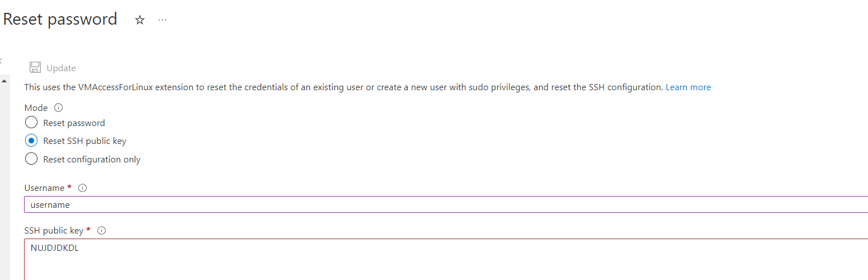The image size is (868, 280).
Task: Open the more options ellipsis menu
Action: click(162, 20)
